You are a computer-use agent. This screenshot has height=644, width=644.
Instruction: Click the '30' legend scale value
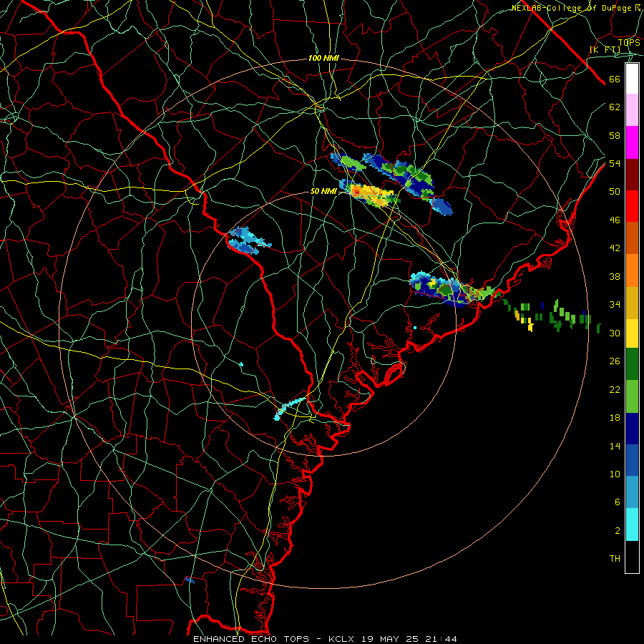pos(615,333)
